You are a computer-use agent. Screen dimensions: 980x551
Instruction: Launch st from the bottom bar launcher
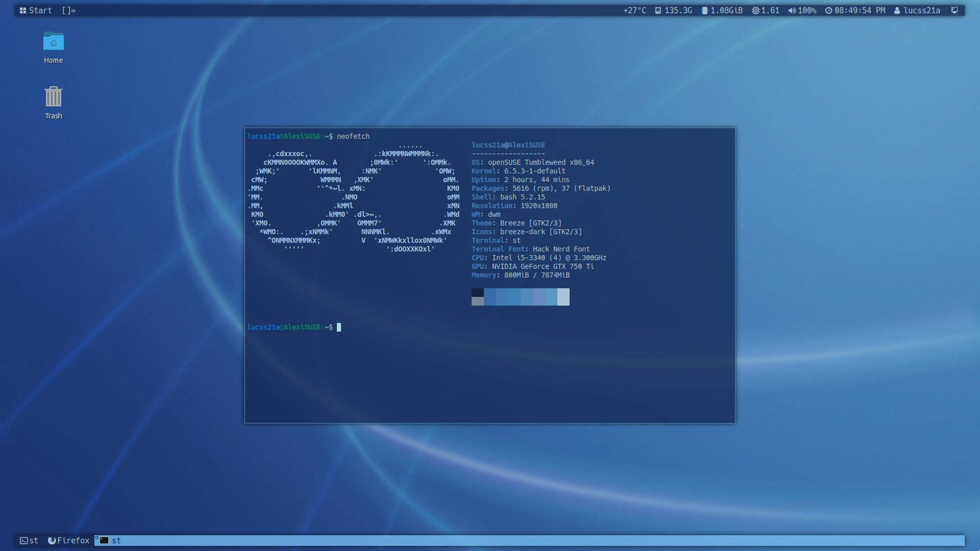[29, 540]
